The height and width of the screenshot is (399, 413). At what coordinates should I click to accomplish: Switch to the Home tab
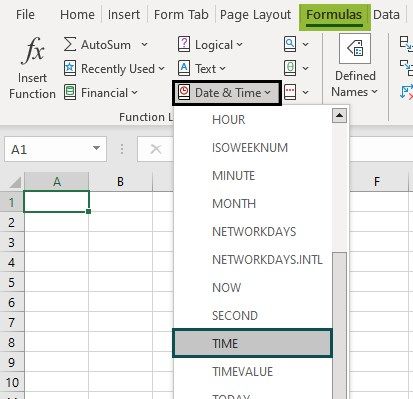tap(77, 15)
